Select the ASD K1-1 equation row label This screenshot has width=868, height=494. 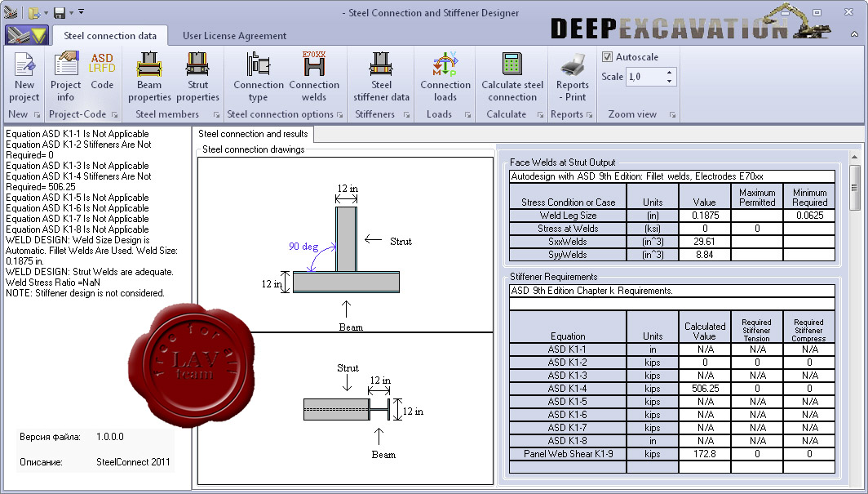[x=568, y=349]
